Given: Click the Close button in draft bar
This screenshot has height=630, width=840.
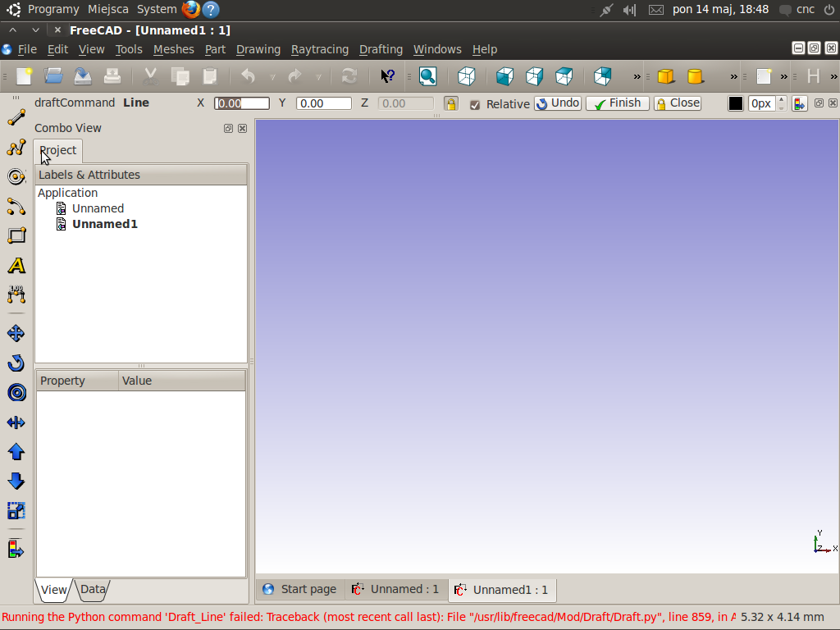Looking at the screenshot, I should coord(677,103).
